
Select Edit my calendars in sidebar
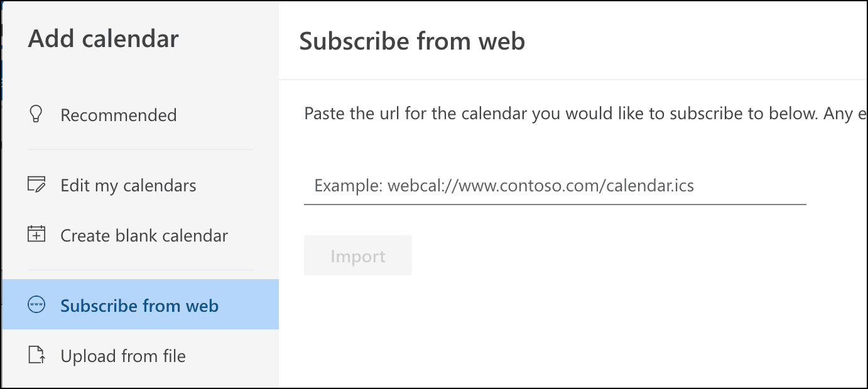(128, 186)
